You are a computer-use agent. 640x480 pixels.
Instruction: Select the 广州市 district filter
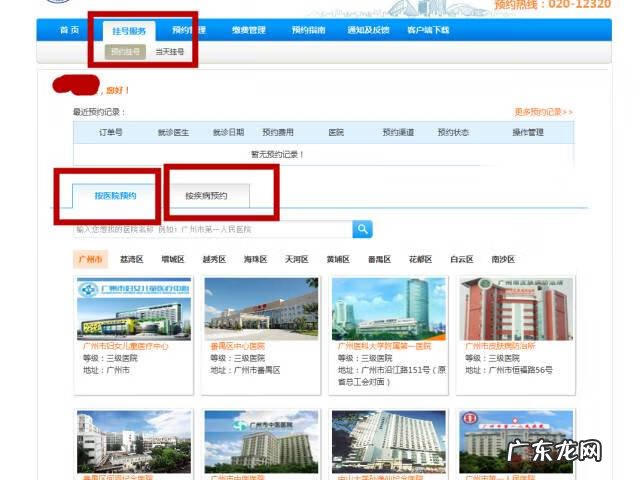(91, 259)
